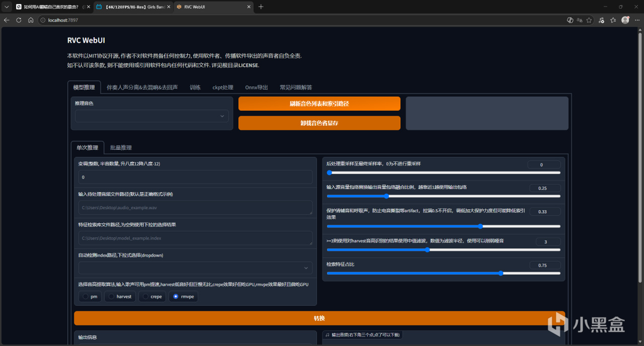Viewport: 644px width, 346px height.
Task: Select the pm pitch algorithm
Action: (90, 297)
